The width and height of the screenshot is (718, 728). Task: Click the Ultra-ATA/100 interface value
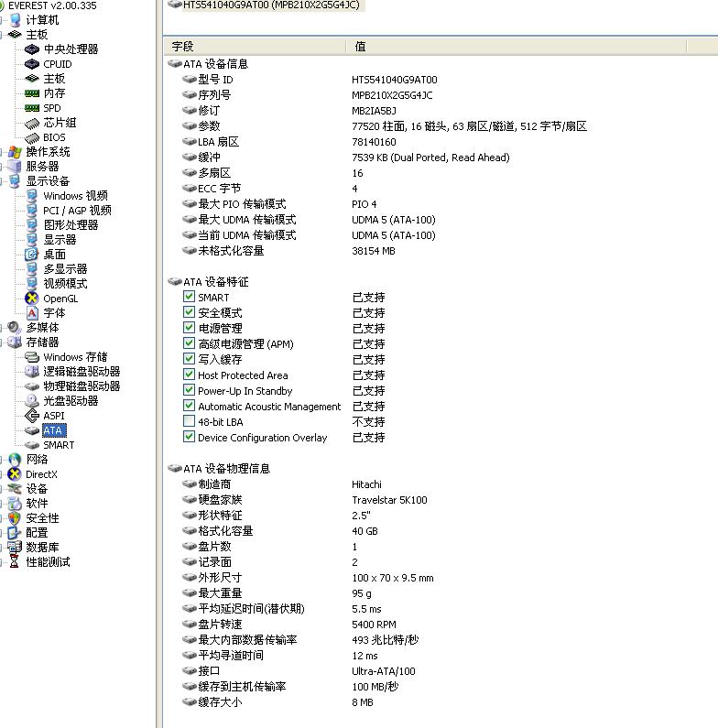(x=383, y=671)
